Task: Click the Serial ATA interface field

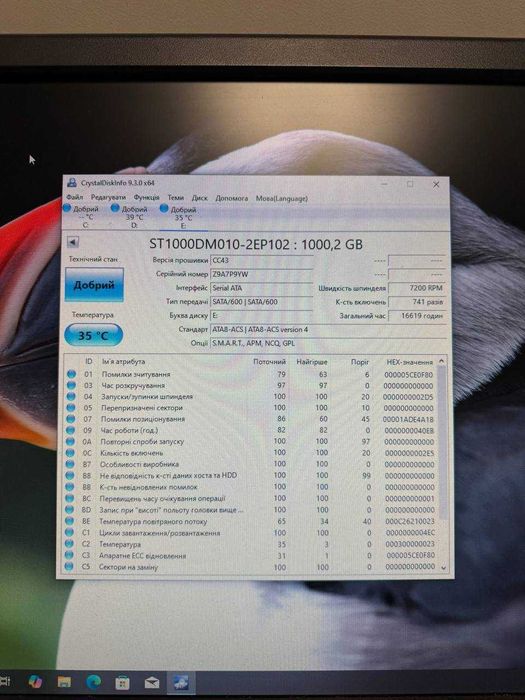Action: coord(261,288)
